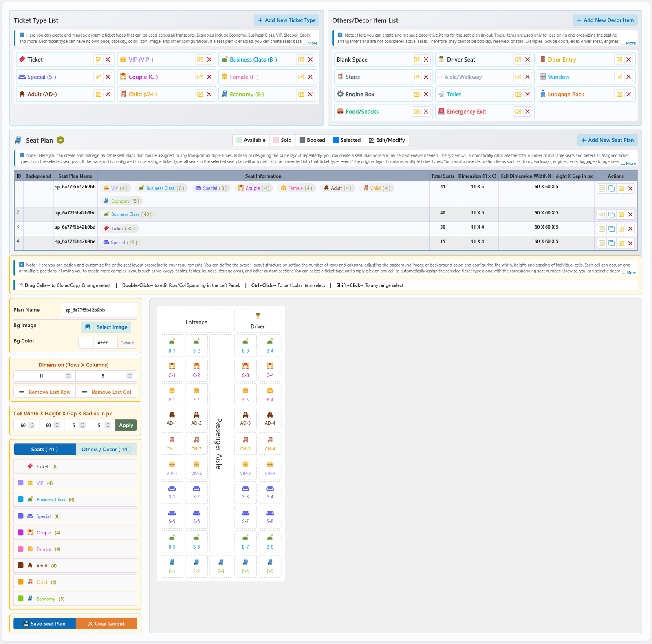Adjust the cell height stepper
652x644 pixels.
(x=57, y=425)
